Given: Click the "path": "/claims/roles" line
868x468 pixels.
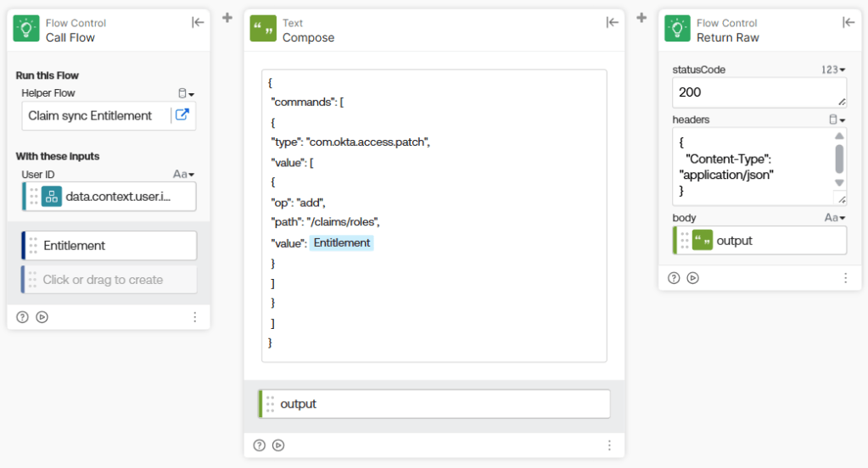Looking at the screenshot, I should click(x=326, y=222).
